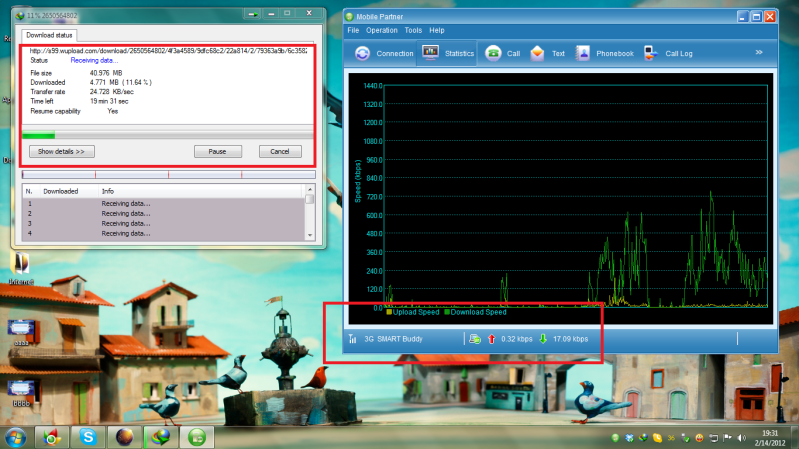Pause the current download
The height and width of the screenshot is (449, 799).
tap(216, 151)
